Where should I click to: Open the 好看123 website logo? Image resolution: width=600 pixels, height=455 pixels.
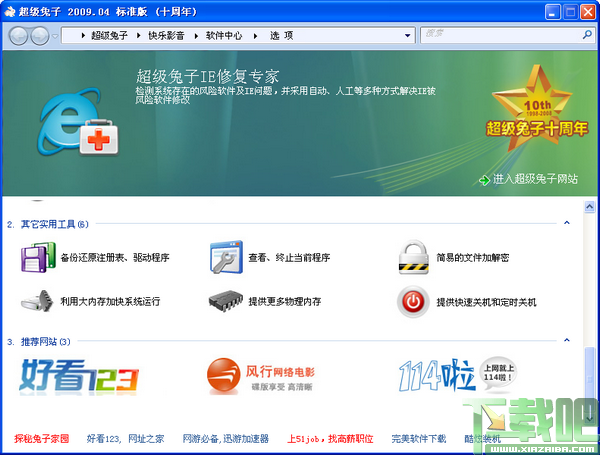pyautogui.click(x=79, y=376)
